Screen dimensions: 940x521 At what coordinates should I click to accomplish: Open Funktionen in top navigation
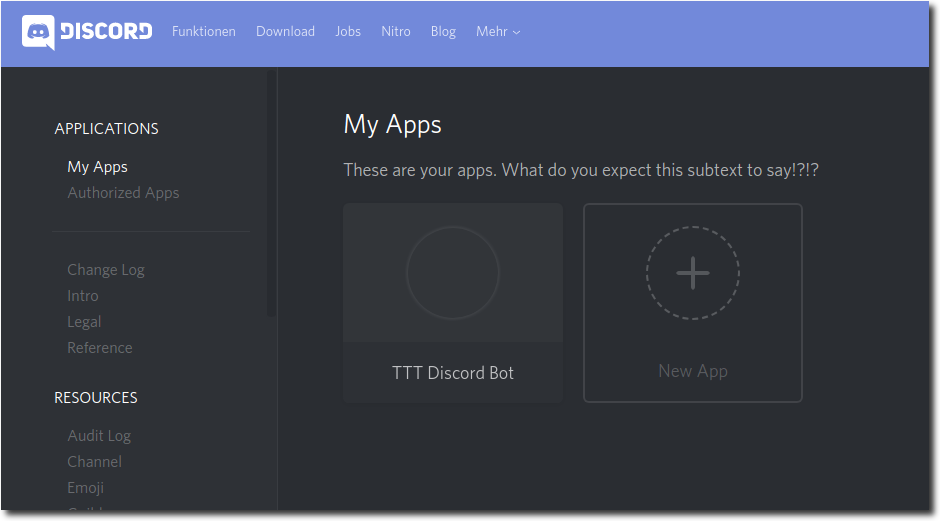[204, 32]
